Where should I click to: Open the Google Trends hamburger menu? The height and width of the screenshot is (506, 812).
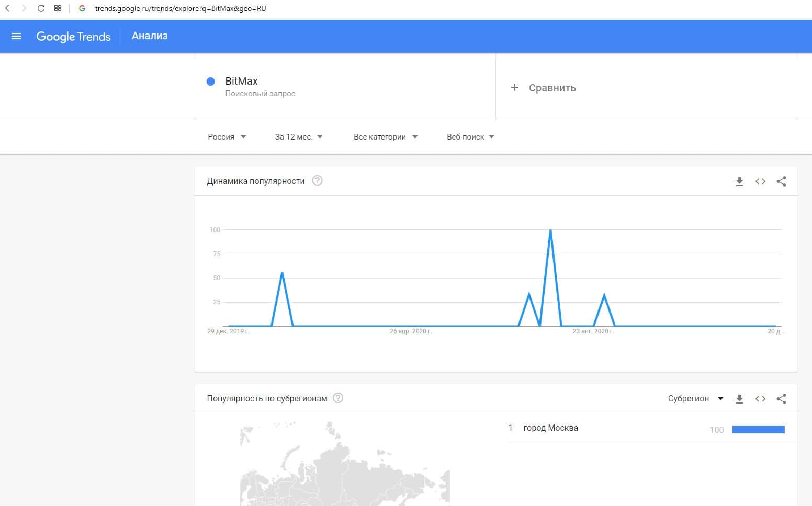coord(16,36)
